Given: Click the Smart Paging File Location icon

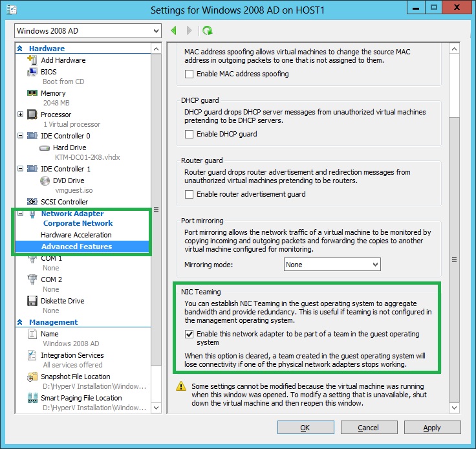Looking at the screenshot, I should 32,398.
